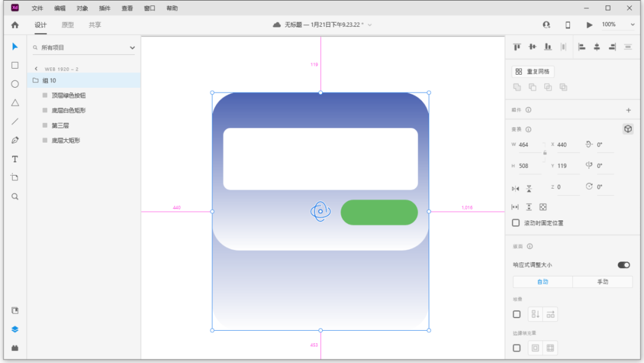Select the Artboard tool

15,177
